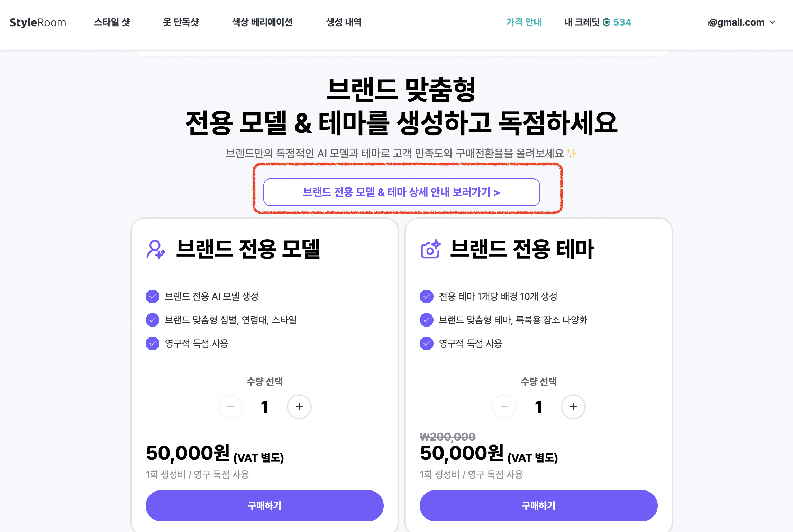The width and height of the screenshot is (793, 532).
Task: Click the checkmark beside 브랜드 맞춤형 성별, 연령대, 스타일
Action: [x=153, y=320]
